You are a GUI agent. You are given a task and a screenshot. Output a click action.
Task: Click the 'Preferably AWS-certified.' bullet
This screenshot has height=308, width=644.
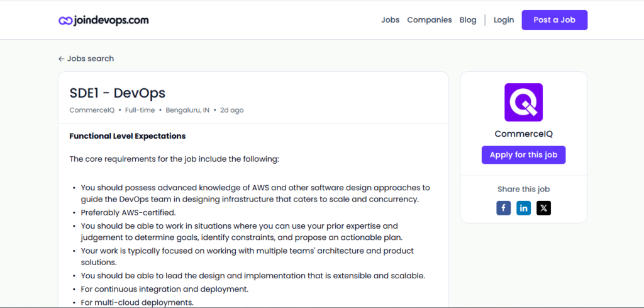click(128, 213)
